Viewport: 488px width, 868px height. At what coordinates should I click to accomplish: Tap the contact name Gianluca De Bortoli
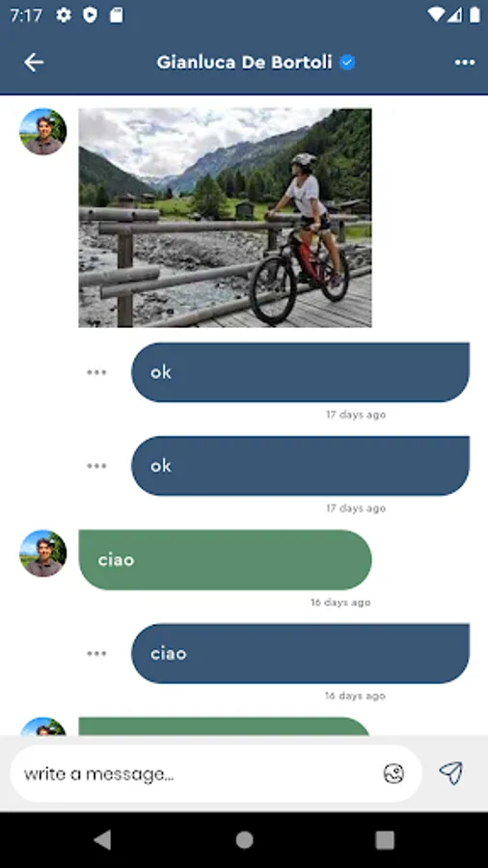coord(245,63)
